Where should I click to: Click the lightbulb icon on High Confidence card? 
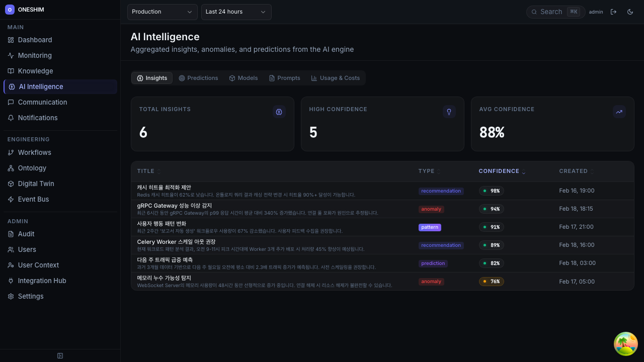[449, 112]
